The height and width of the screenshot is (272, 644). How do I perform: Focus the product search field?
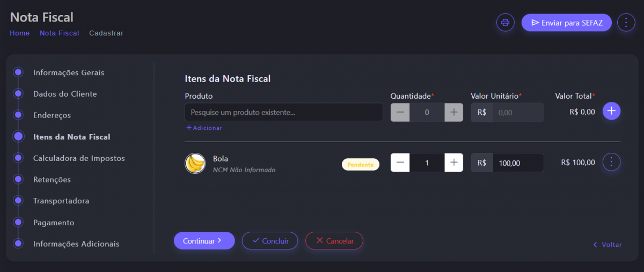(x=283, y=112)
